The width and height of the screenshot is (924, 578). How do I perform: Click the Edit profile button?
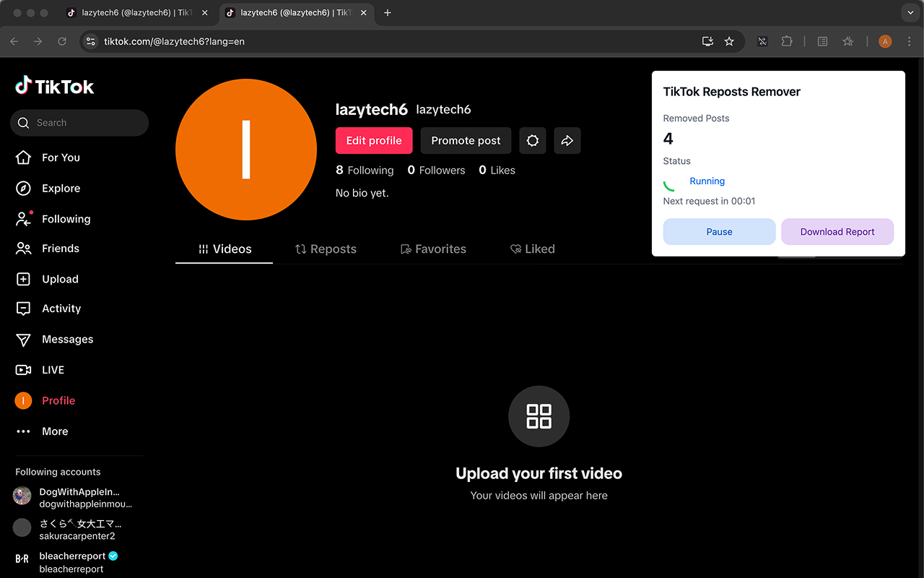(374, 140)
